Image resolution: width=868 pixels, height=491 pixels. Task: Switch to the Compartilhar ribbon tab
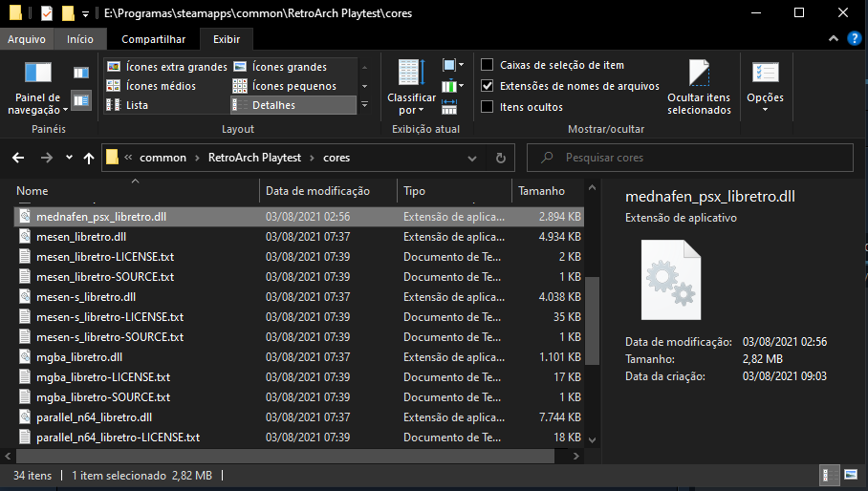pyautogui.click(x=153, y=39)
